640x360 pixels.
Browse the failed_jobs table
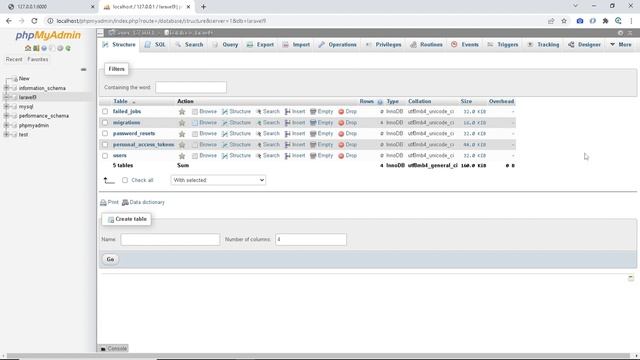204,111
